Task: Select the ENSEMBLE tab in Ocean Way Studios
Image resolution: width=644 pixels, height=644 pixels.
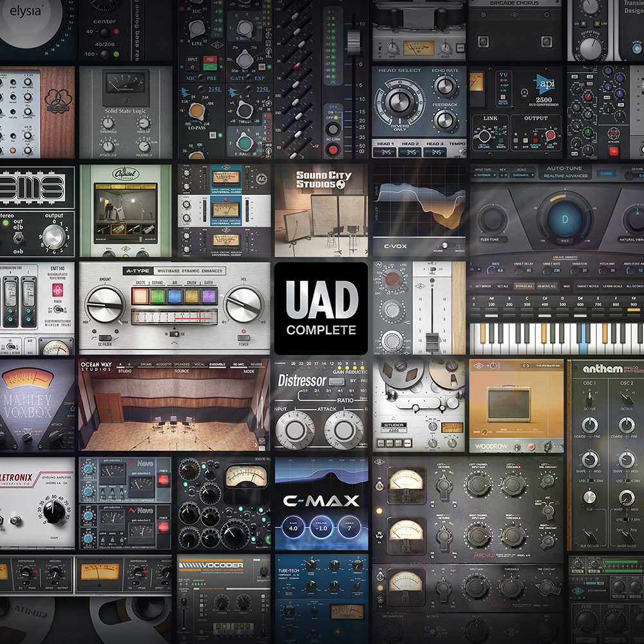Action: coord(217,365)
